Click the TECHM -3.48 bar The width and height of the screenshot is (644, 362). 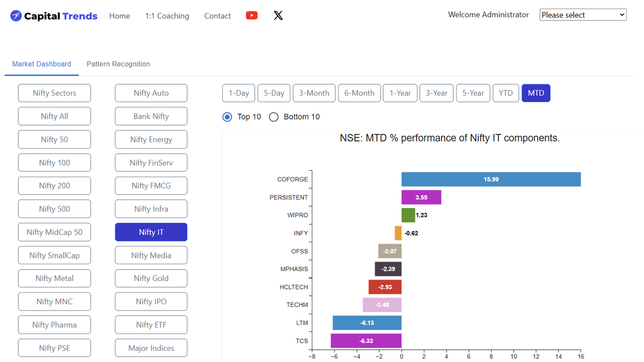(382, 305)
